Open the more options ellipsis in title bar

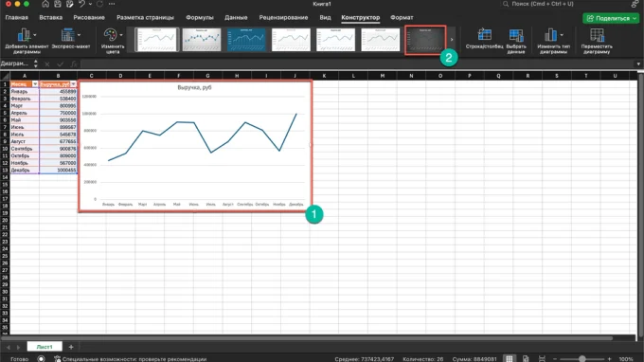click(x=112, y=4)
